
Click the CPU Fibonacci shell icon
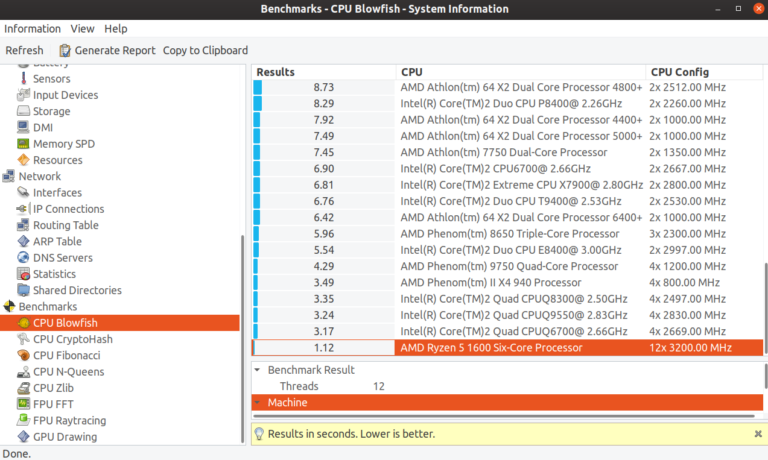pyautogui.click(x=23, y=355)
